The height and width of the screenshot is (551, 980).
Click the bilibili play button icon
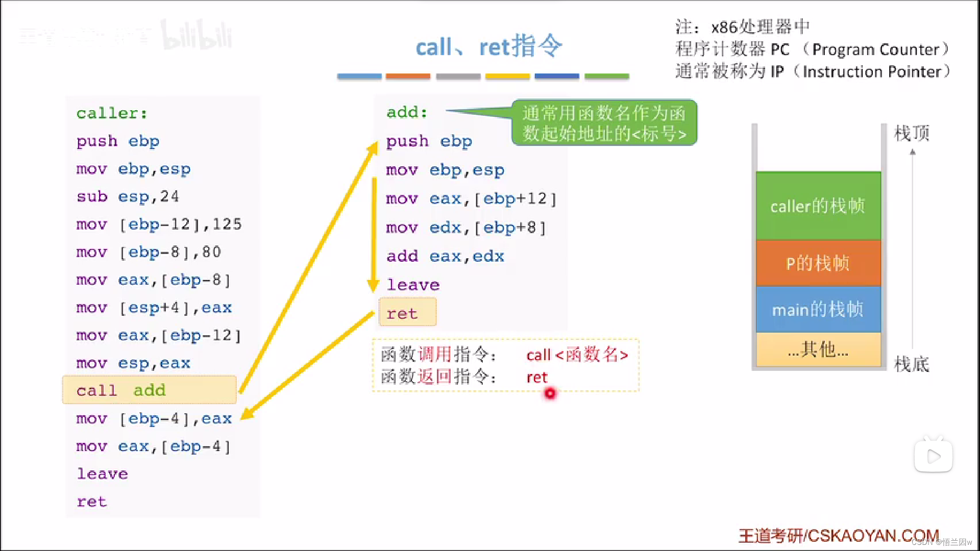(933, 456)
